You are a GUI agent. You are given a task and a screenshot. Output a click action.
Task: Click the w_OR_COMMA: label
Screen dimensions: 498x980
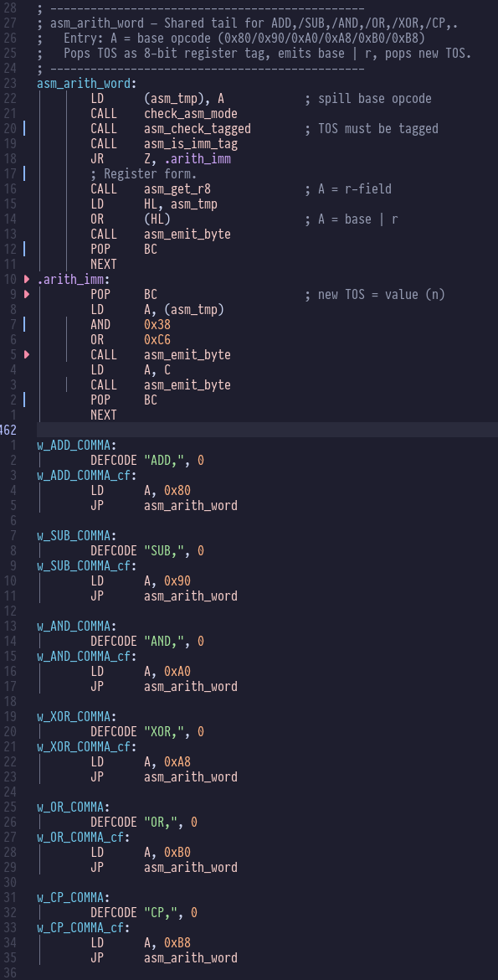(x=74, y=807)
